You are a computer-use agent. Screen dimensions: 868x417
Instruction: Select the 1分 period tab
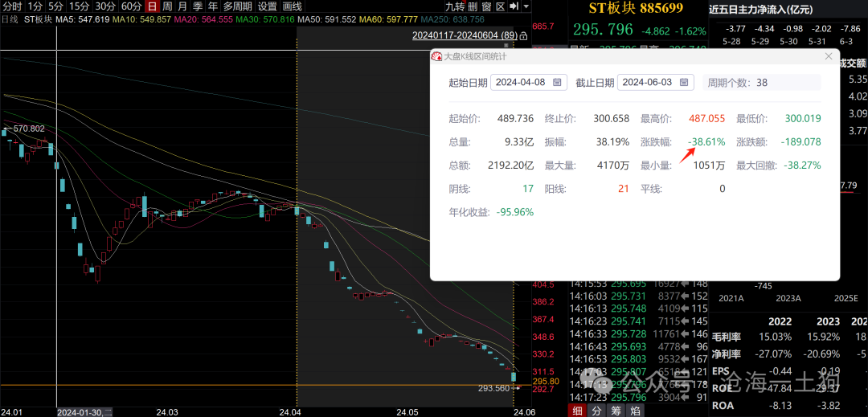[35, 6]
